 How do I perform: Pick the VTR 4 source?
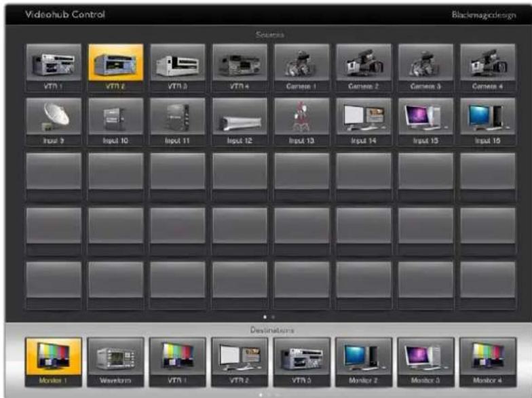coord(240,68)
